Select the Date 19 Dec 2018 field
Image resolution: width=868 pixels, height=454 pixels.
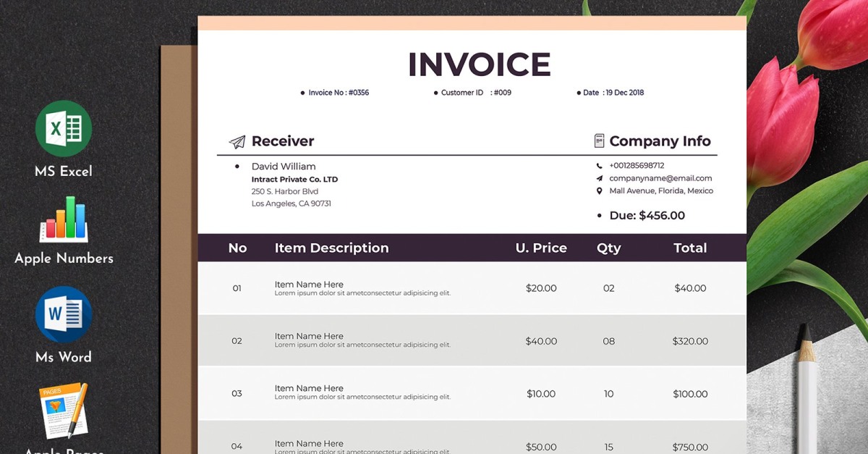[x=613, y=93]
